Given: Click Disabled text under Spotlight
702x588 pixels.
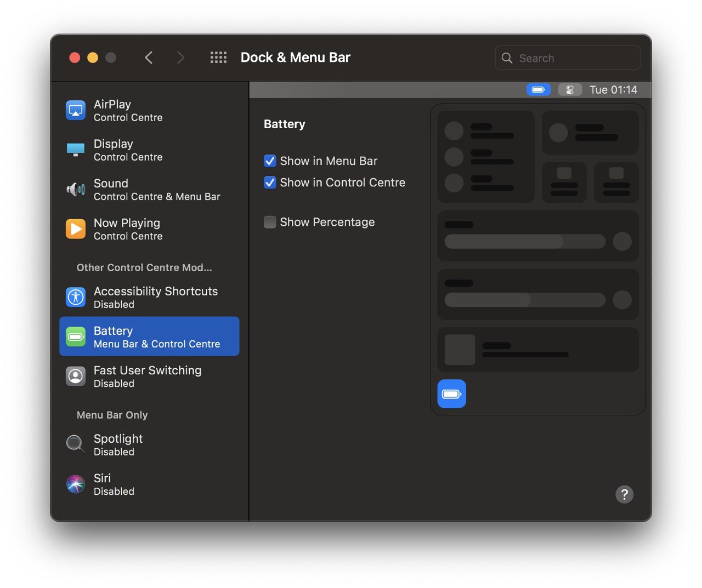Looking at the screenshot, I should [114, 452].
